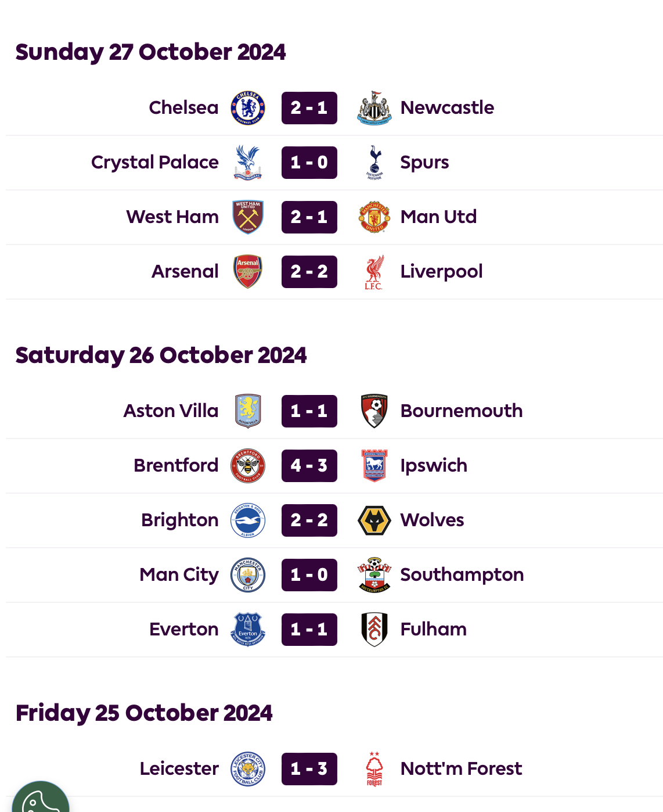Click the Spurs cockerel crest
Viewport: 663px width, 812px height.
(x=374, y=163)
